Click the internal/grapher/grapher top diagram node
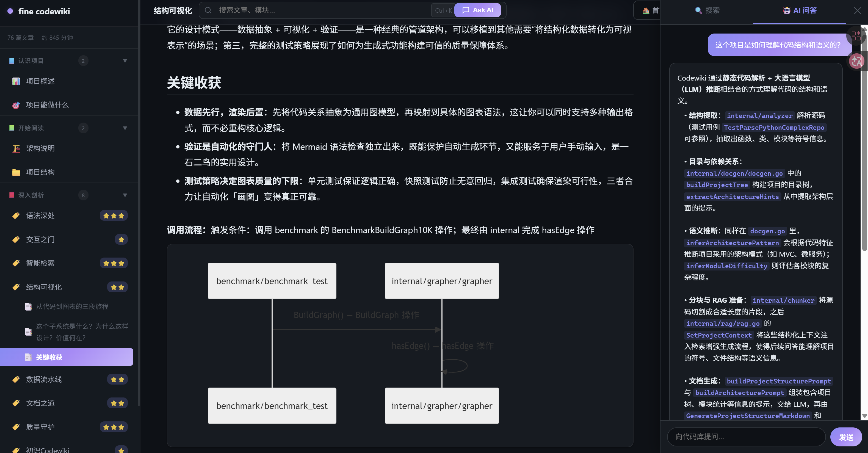This screenshot has height=453, width=868. coord(441,281)
